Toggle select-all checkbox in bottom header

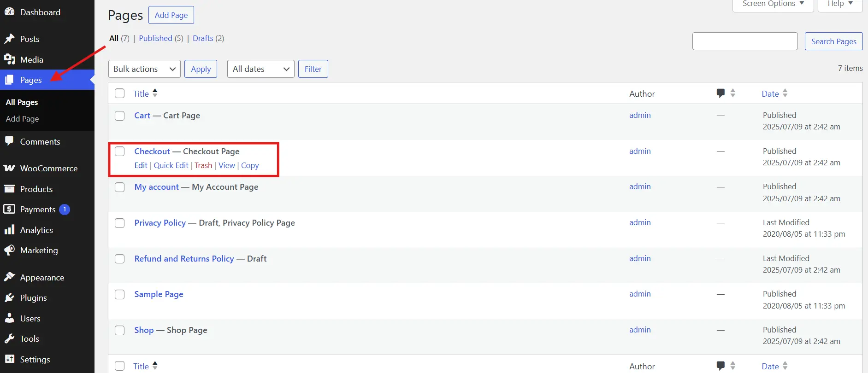(x=120, y=366)
